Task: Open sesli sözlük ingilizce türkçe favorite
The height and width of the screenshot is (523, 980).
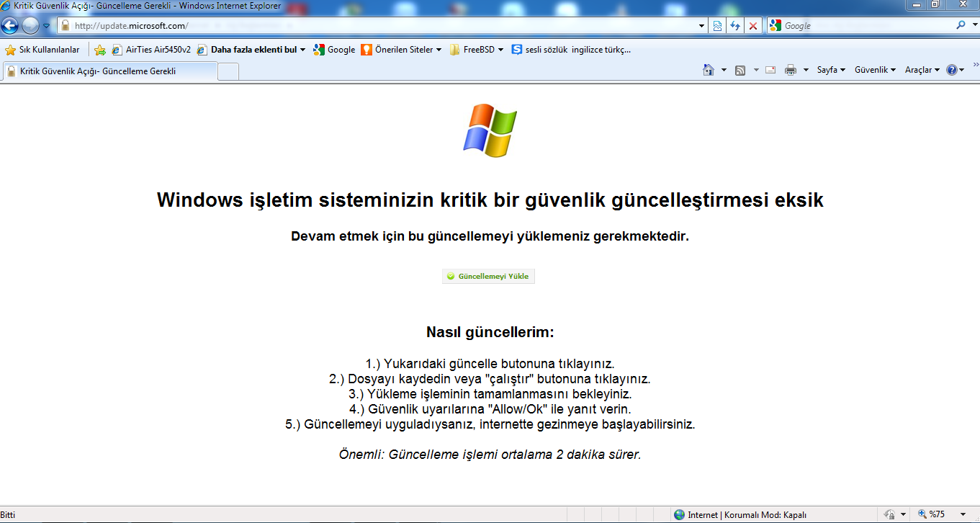Action: pos(571,50)
